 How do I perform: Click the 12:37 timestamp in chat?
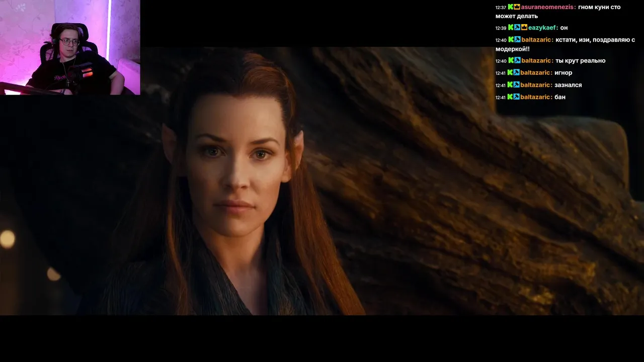pyautogui.click(x=501, y=8)
